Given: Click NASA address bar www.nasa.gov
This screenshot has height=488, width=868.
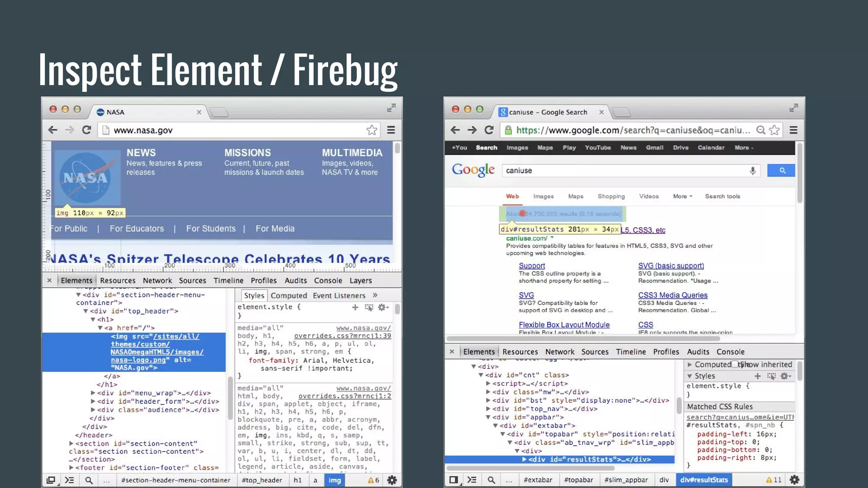Looking at the screenshot, I should (238, 130).
